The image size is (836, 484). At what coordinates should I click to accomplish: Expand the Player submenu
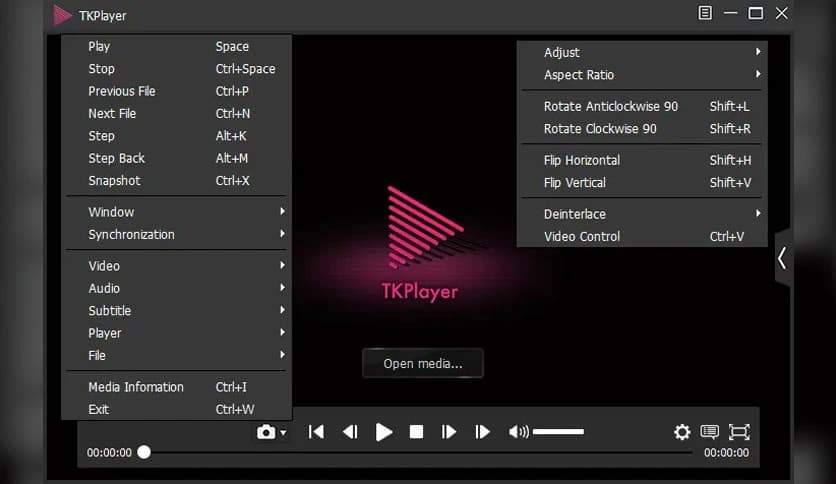pyautogui.click(x=176, y=333)
